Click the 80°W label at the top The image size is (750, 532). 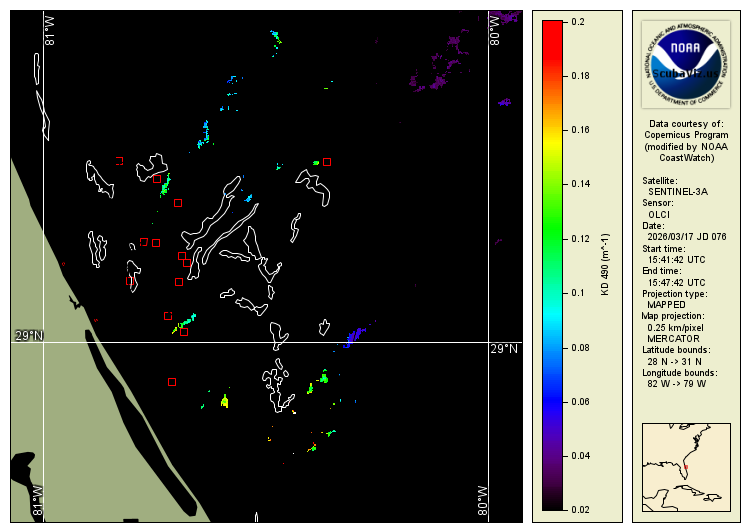493,28
